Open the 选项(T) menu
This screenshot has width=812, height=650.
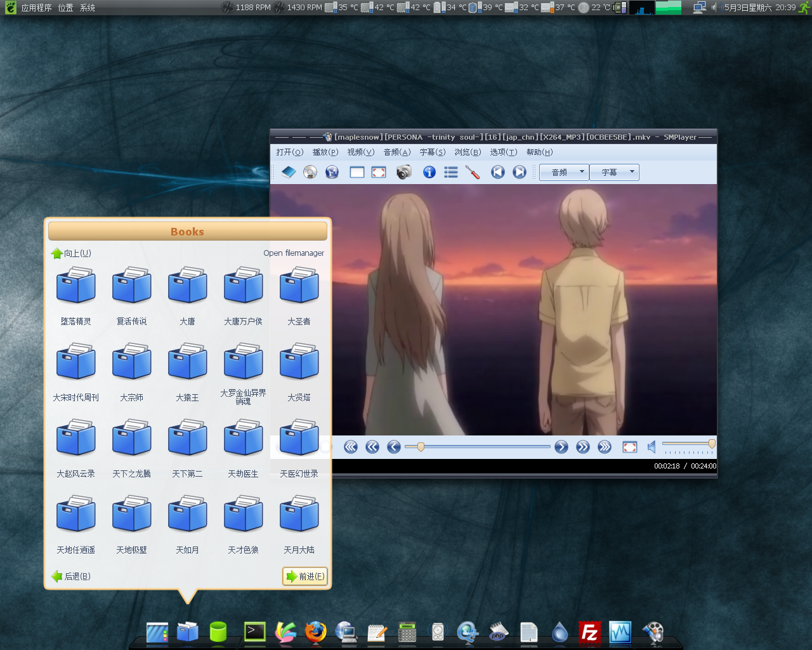tap(504, 152)
